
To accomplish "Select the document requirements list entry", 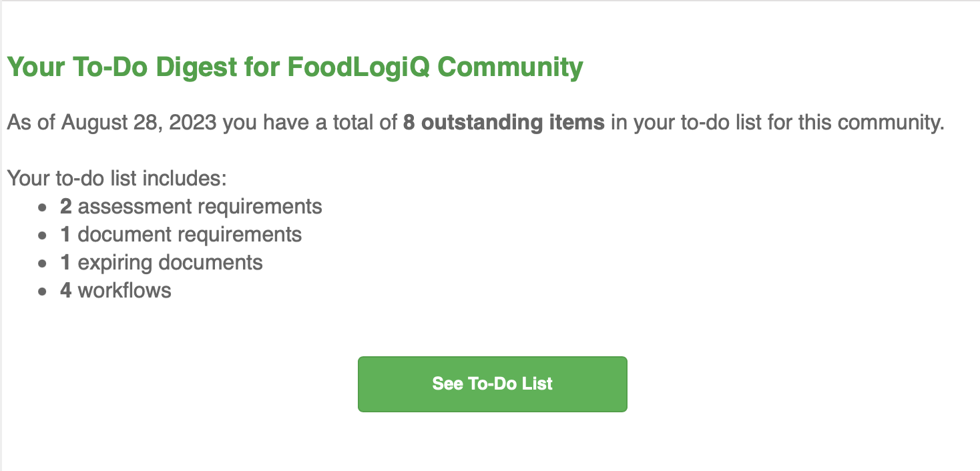I will pyautogui.click(x=181, y=235).
